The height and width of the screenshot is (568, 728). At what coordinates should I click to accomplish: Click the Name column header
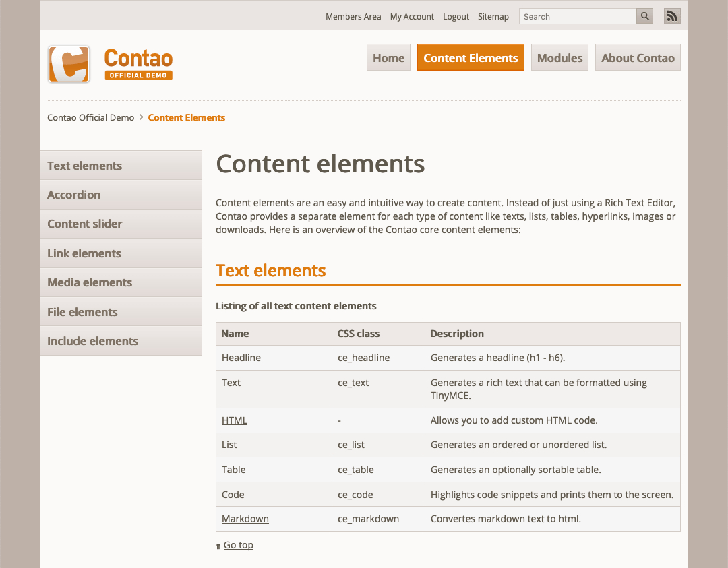click(274, 334)
